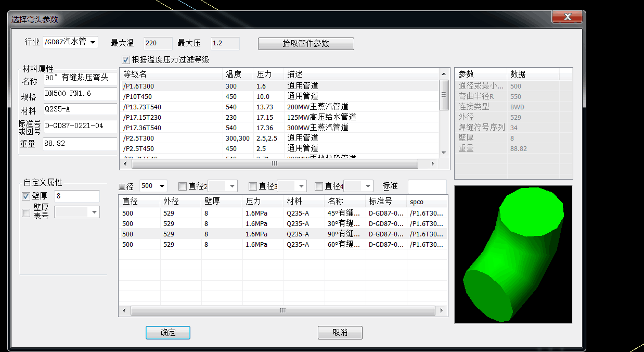Select the 45°有缝 elbow row
The width and height of the screenshot is (644, 352).
click(281, 213)
